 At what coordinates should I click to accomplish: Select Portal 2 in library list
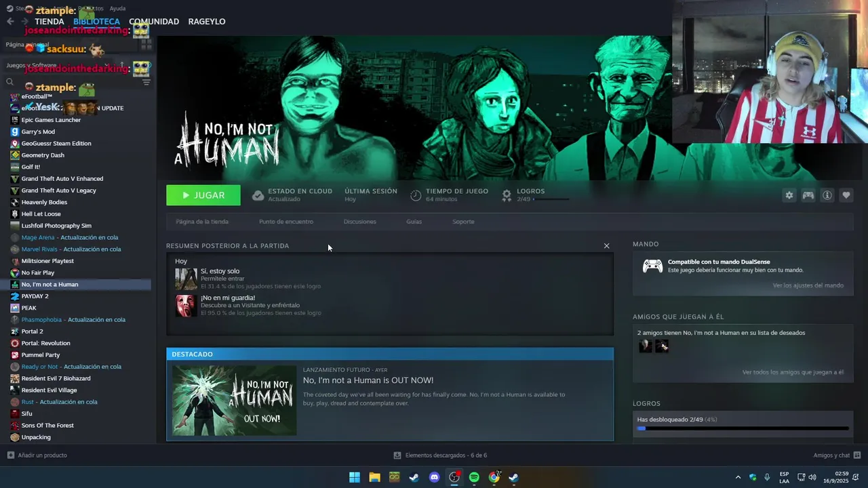click(32, 331)
